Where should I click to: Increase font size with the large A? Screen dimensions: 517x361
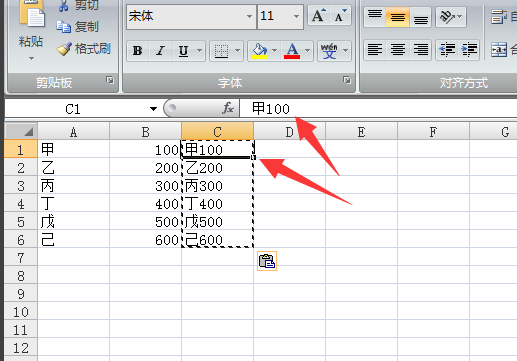[x=318, y=16]
